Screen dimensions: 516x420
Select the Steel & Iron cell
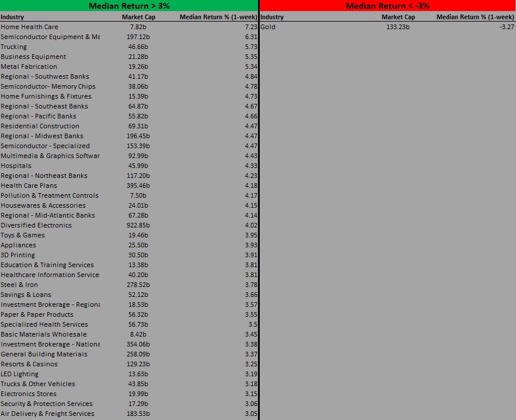19,285
